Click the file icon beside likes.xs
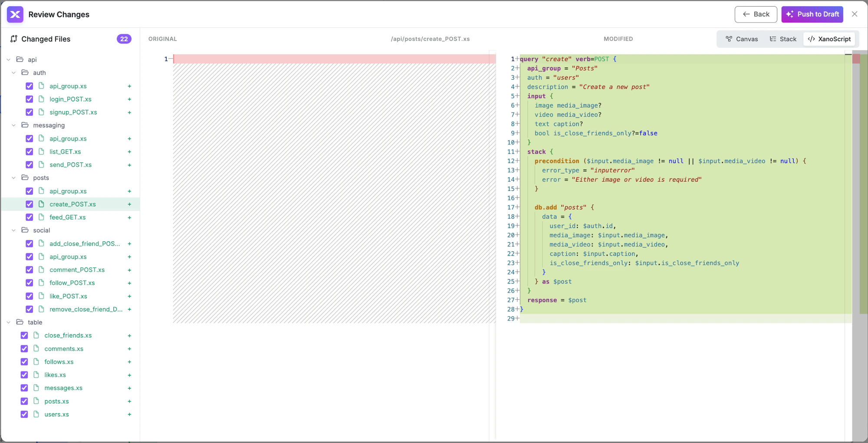 click(x=36, y=374)
